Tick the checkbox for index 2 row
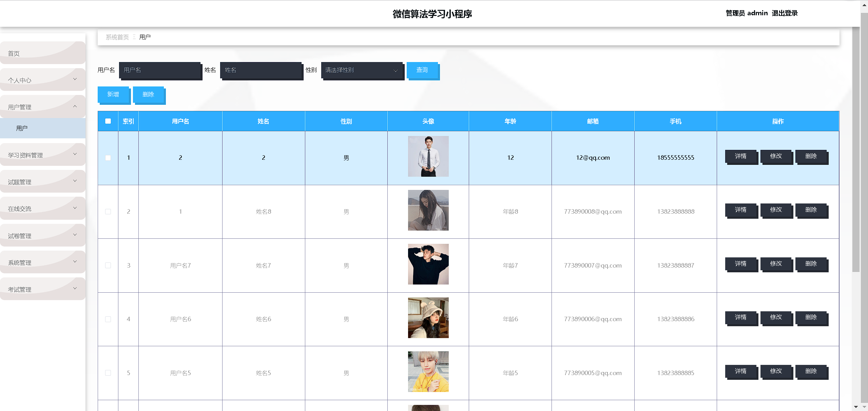868x411 pixels. coord(108,212)
